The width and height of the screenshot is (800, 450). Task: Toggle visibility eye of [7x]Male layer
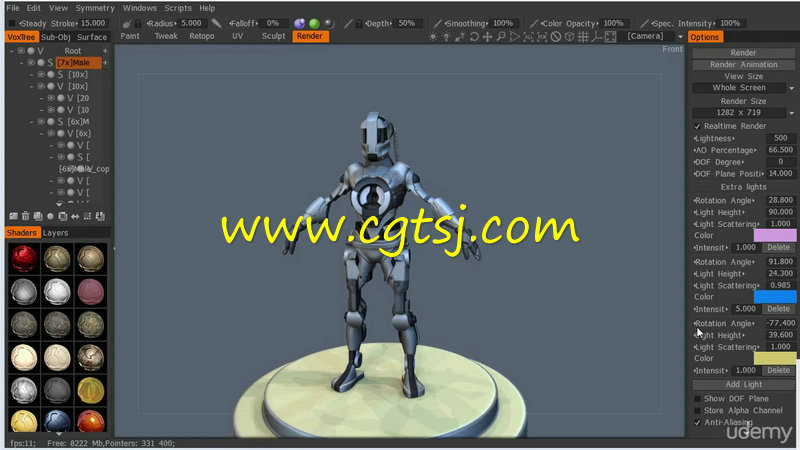[31, 63]
